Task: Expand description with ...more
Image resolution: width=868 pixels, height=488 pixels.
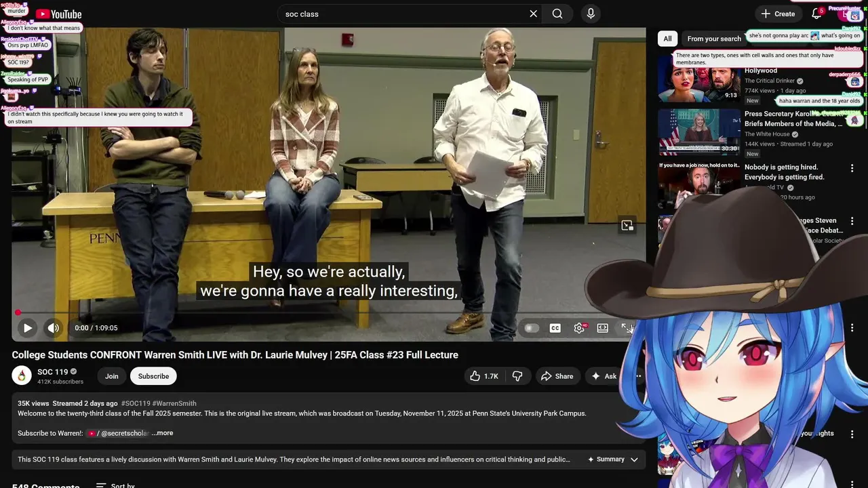Action: click(162, 433)
